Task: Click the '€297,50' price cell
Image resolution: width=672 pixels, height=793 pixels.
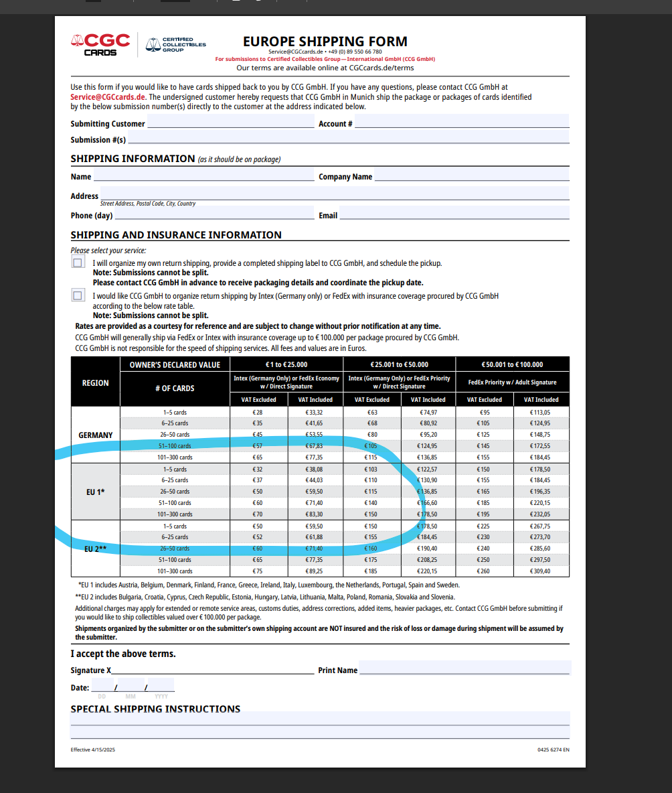Action: point(540,560)
